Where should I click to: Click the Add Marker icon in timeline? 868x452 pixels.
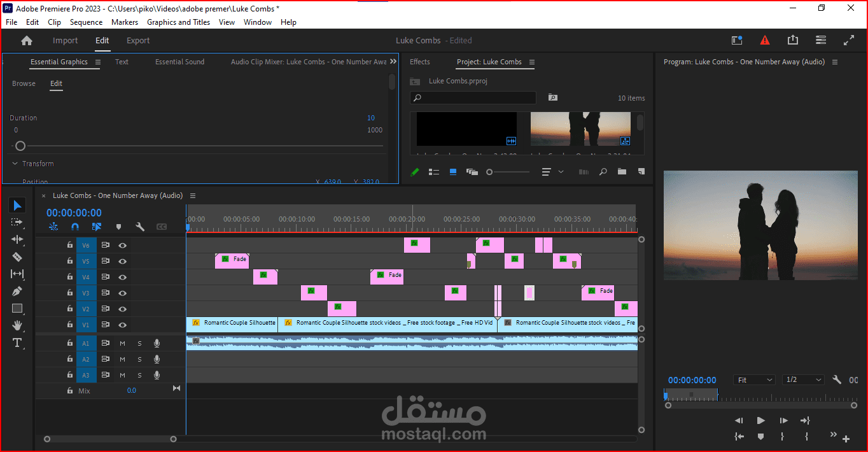(x=118, y=227)
